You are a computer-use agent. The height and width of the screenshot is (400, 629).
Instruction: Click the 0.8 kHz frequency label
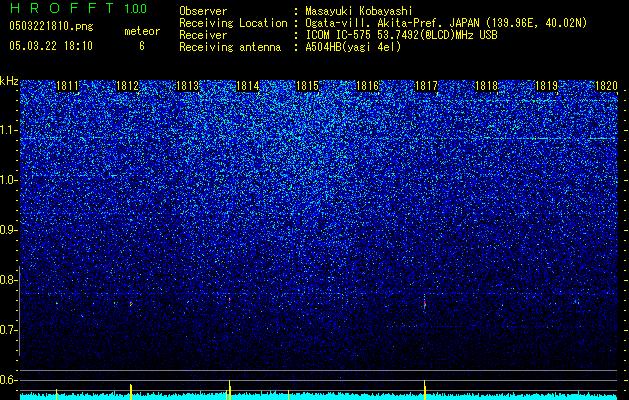(9, 280)
